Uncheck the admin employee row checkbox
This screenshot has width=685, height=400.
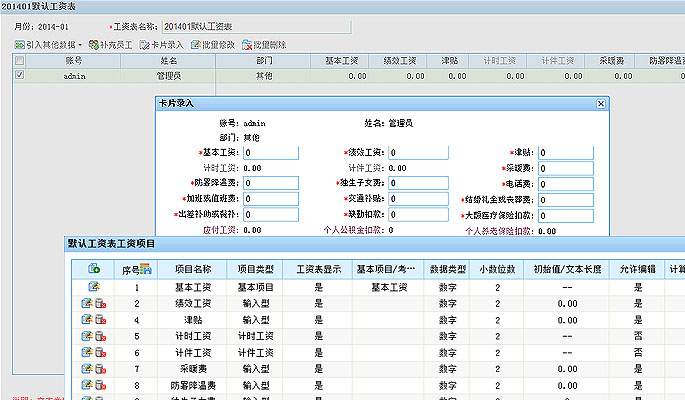tap(19, 75)
